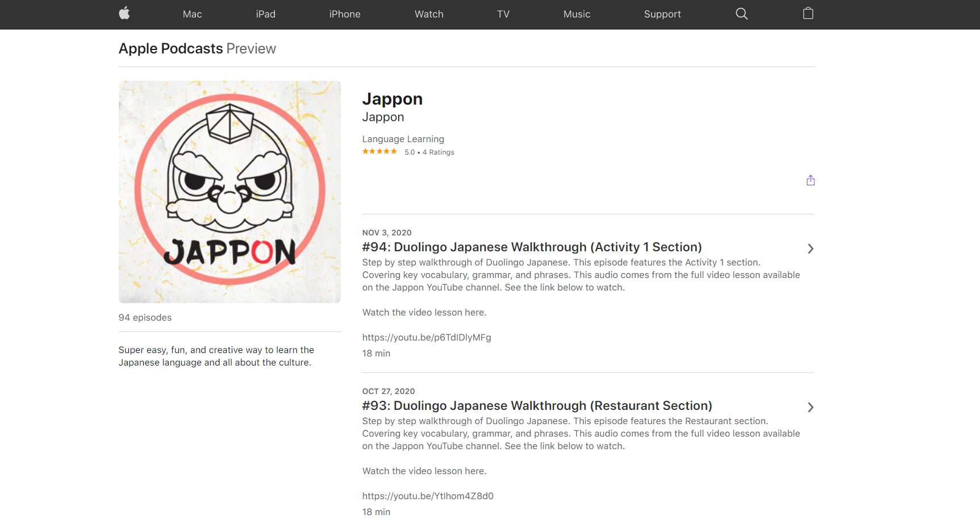Click the five-star rating stars
The width and height of the screenshot is (980, 531).
pos(380,151)
